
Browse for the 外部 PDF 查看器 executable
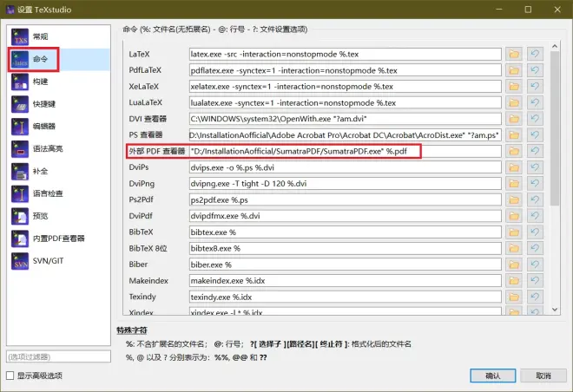[x=514, y=151]
